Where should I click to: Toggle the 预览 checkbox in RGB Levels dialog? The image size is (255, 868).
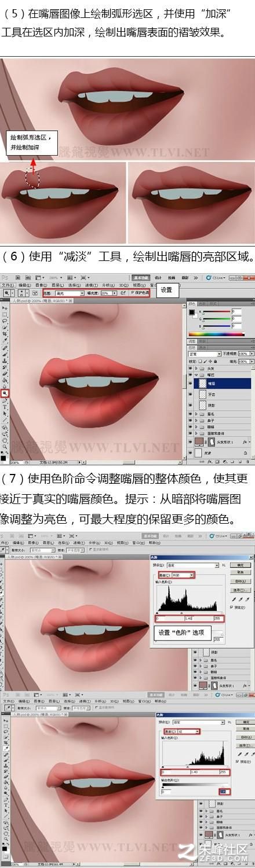click(x=232, y=607)
